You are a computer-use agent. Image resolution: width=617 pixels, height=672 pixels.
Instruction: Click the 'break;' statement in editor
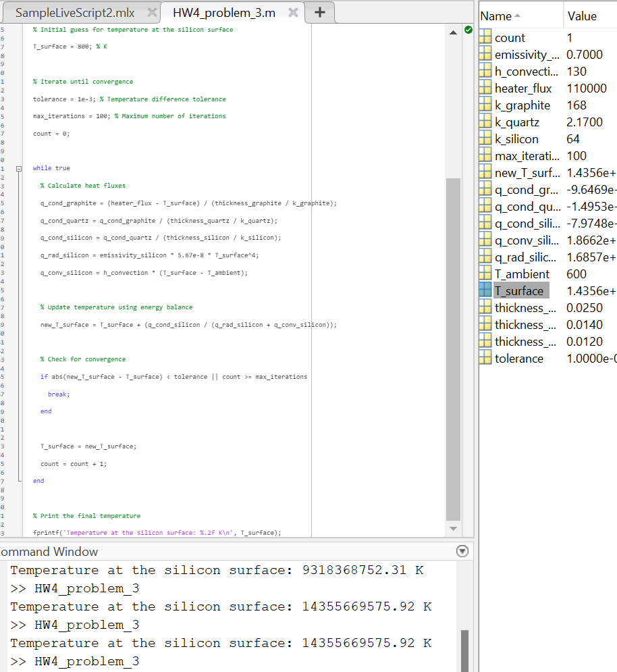(x=59, y=394)
